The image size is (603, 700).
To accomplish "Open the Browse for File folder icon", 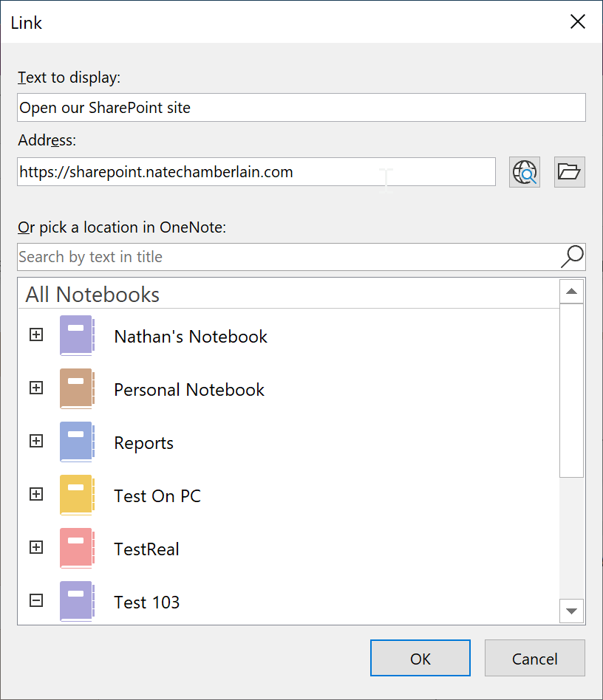I will (x=569, y=172).
